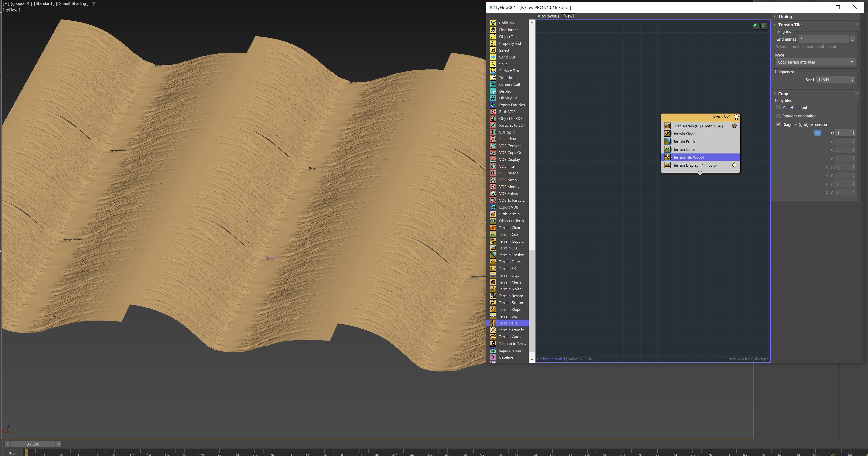Enable Random orientation checkbox
The width and height of the screenshot is (868, 456).
click(778, 116)
